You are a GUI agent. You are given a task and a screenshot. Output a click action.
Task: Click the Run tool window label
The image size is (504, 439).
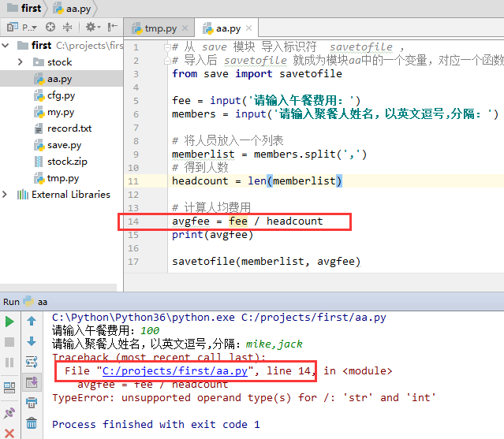[11, 302]
